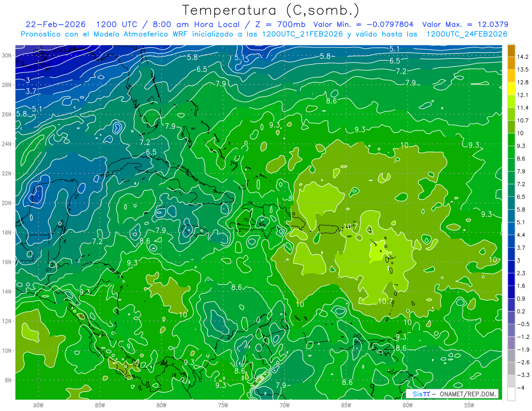The width and height of the screenshot is (532, 411).
Task: Click the colorbar label "13.5"
Action: click(x=523, y=70)
